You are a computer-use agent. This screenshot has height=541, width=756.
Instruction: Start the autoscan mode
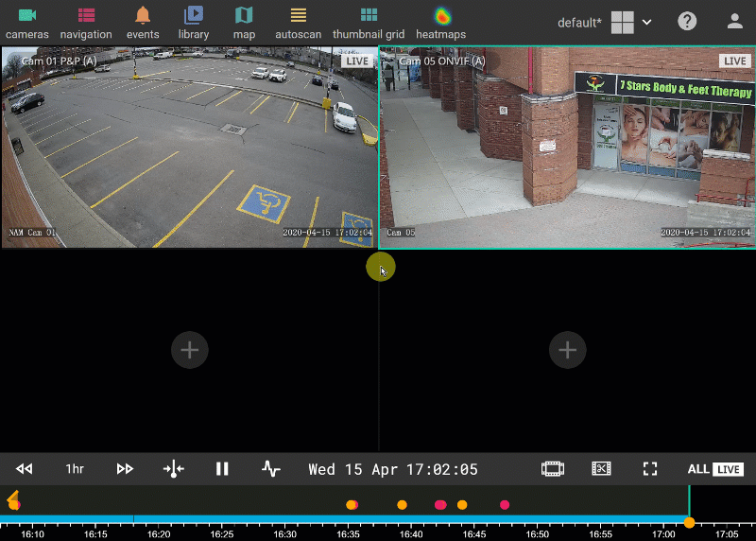298,23
